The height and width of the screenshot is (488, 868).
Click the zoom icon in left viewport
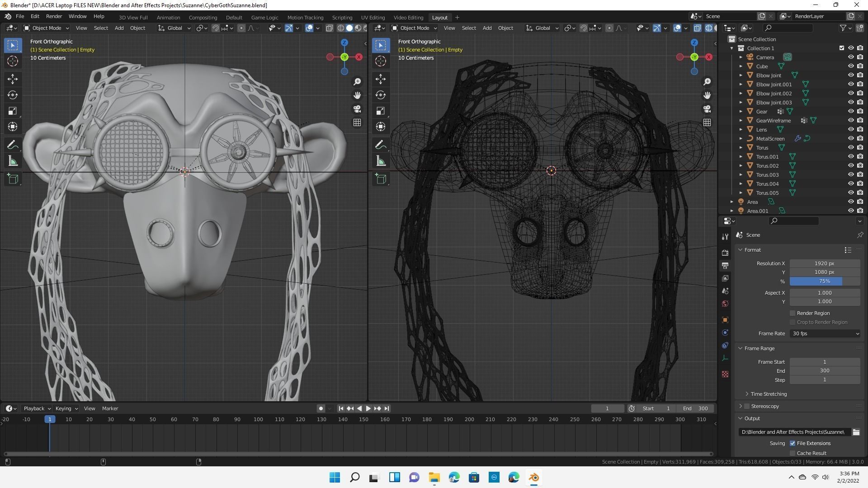(357, 81)
